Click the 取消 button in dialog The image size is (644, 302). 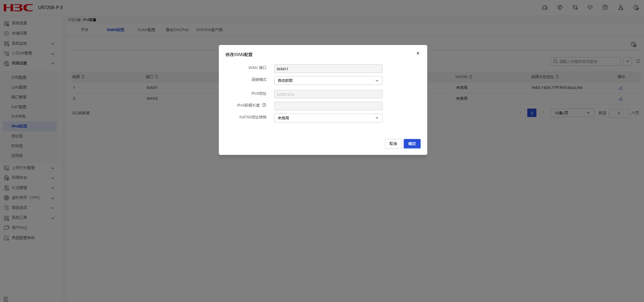(393, 144)
